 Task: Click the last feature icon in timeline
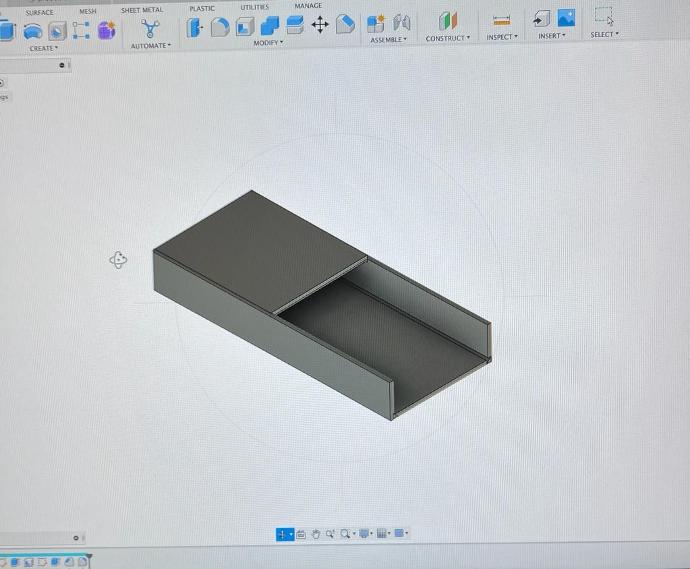tap(82, 562)
